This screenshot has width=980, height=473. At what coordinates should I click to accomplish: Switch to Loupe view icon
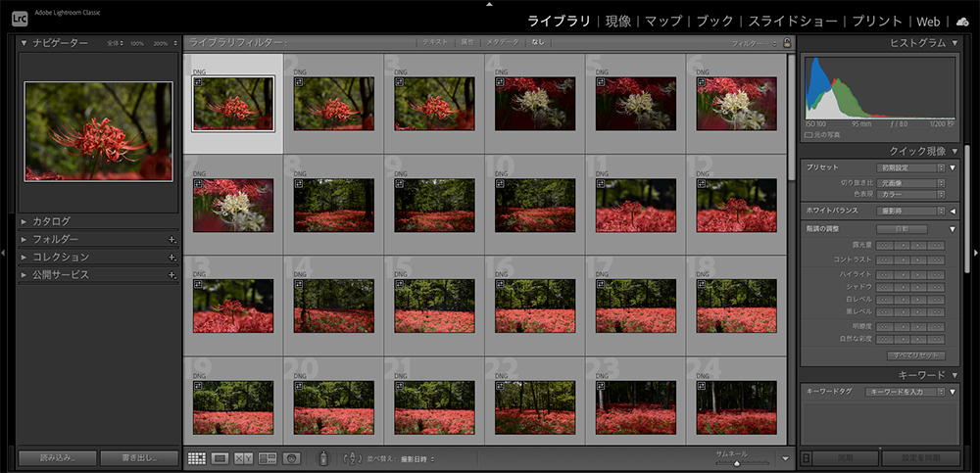220,457
